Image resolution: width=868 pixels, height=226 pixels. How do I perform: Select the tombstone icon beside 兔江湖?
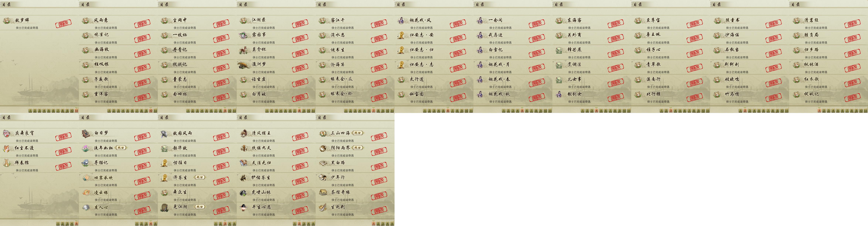[165, 207]
